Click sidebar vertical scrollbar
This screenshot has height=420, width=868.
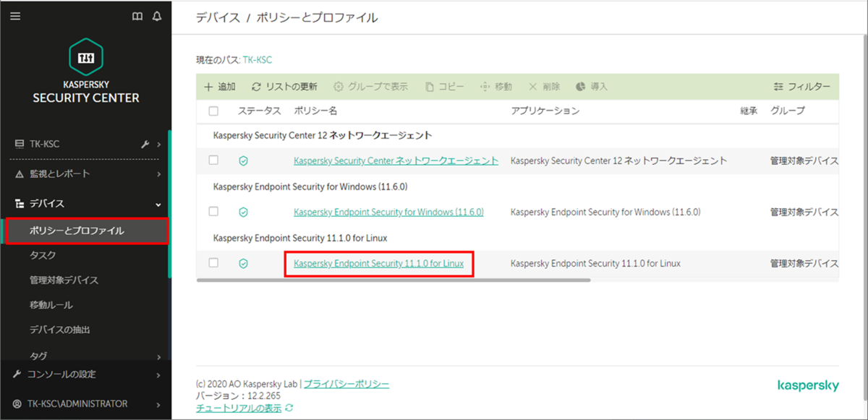coord(169,204)
